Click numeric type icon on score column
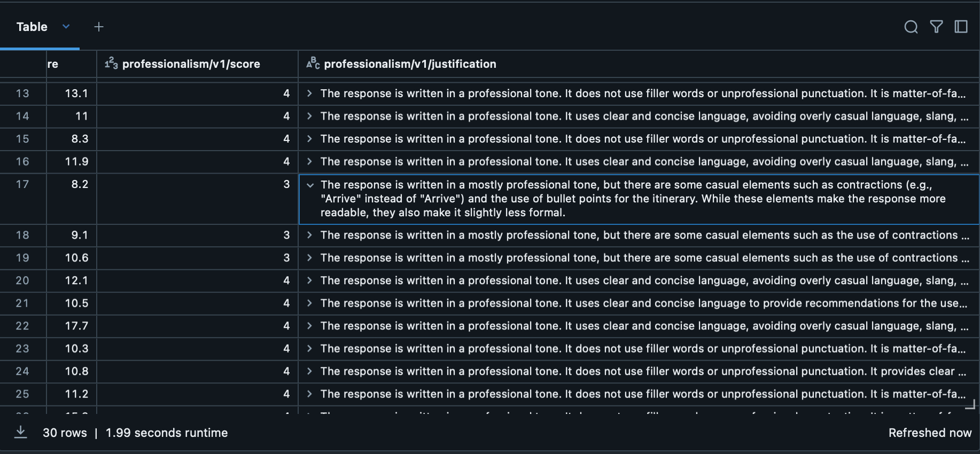 tap(111, 64)
